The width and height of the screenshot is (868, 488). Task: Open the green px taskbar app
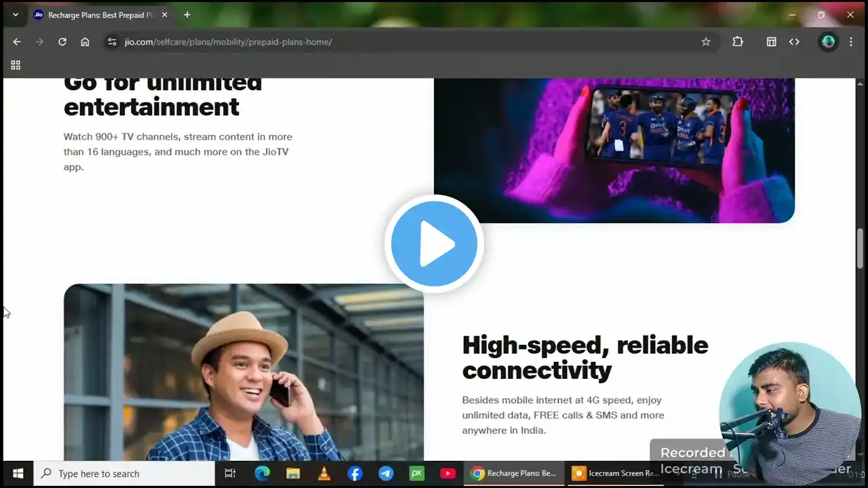pyautogui.click(x=417, y=473)
